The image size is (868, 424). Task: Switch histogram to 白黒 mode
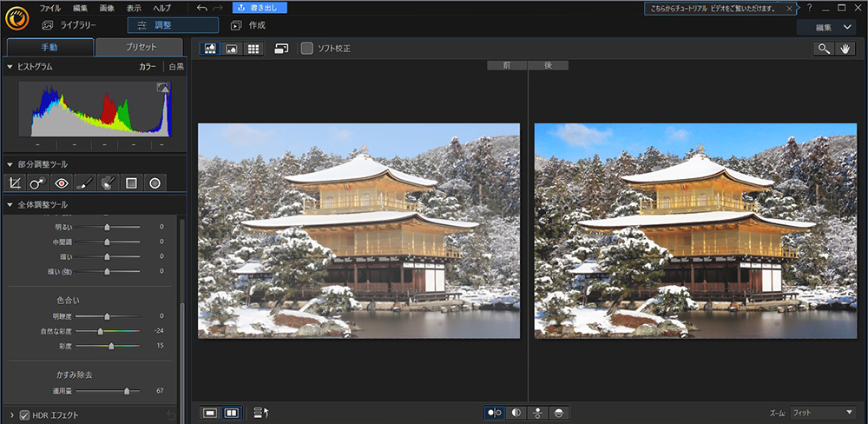[x=176, y=67]
